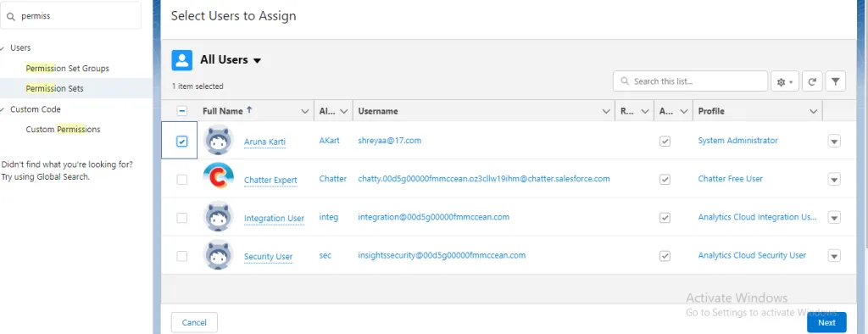Open list view controls gear menu
This screenshot has width=868, height=334.
[785, 81]
